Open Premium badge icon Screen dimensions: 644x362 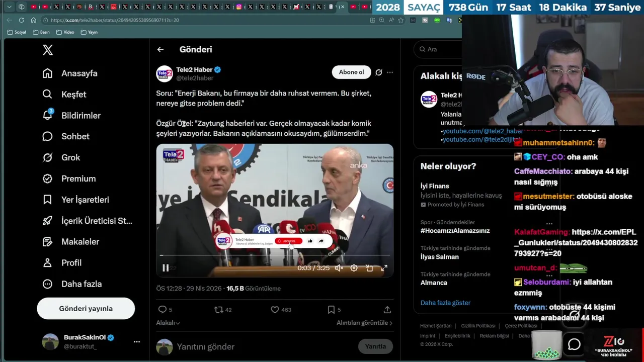point(47,178)
